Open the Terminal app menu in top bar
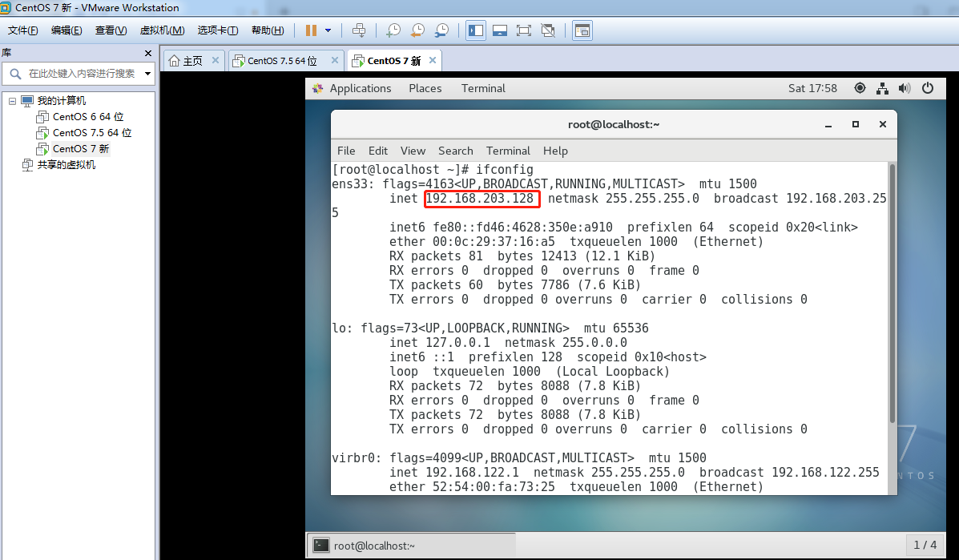The image size is (959, 560). 483,88
